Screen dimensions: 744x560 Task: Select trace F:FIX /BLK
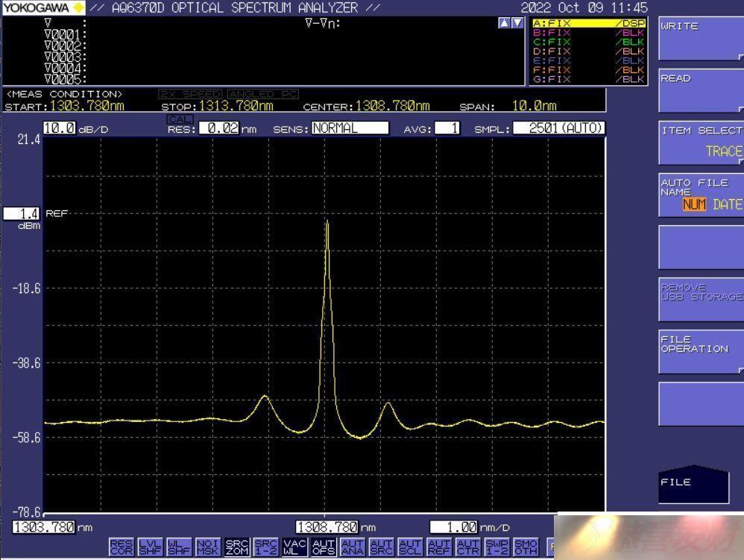coord(589,70)
